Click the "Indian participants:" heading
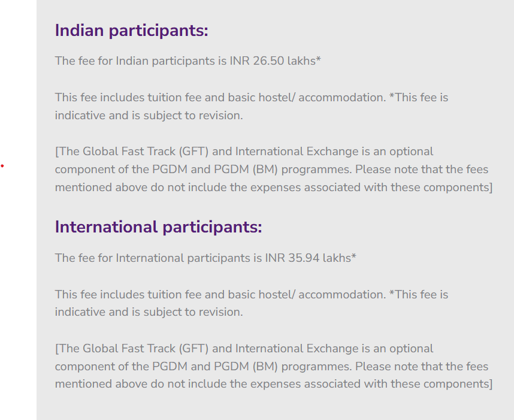 (x=131, y=31)
